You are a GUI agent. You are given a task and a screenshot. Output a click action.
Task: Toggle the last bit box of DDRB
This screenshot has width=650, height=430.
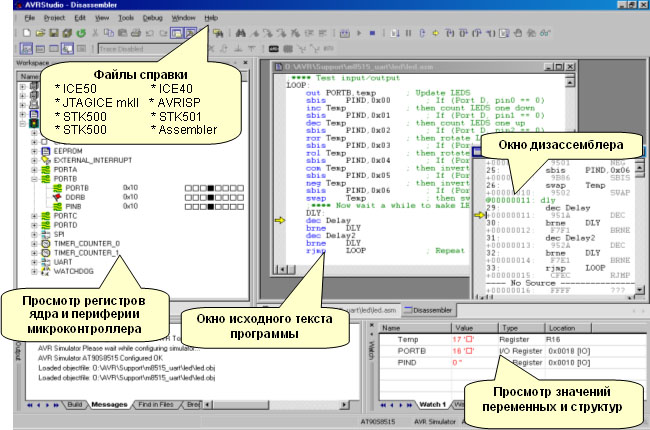click(239, 198)
